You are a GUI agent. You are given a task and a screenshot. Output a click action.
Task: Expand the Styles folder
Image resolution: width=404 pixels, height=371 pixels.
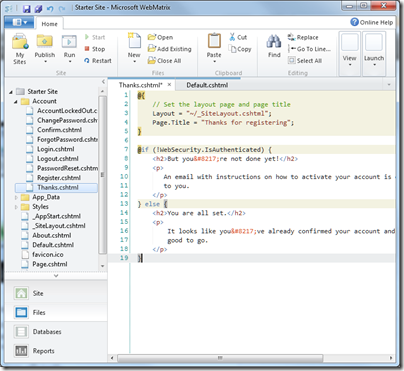(x=16, y=207)
